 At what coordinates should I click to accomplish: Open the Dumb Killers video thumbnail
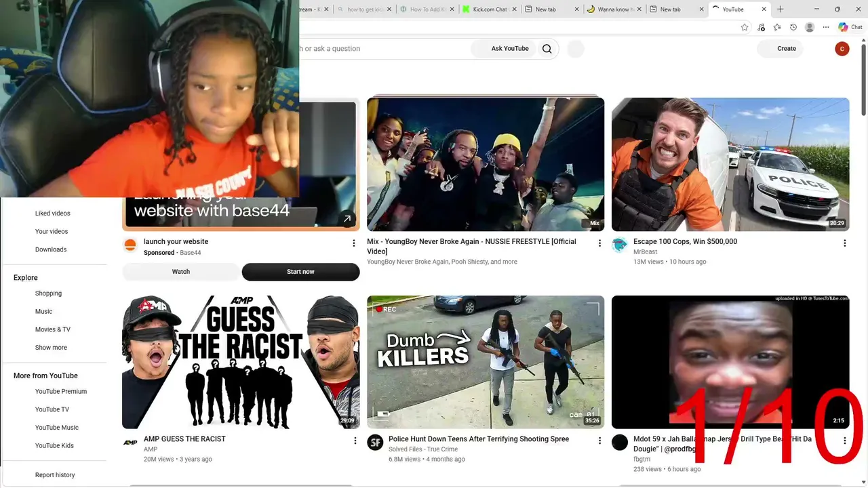point(486,362)
